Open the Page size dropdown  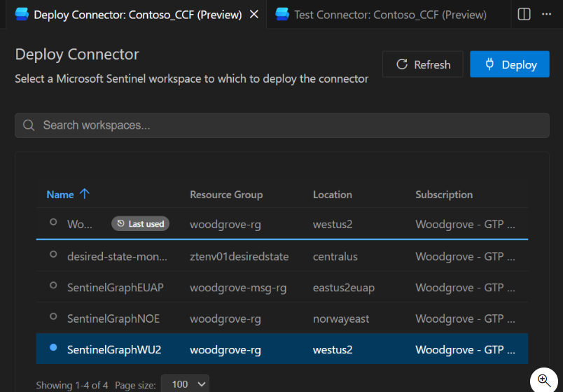pos(185,384)
